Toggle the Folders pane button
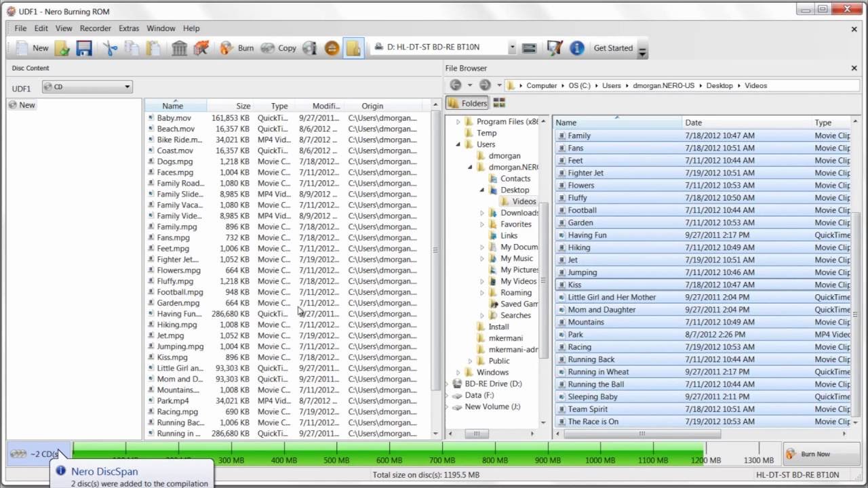Screen dimensions: 868x488 point(467,103)
